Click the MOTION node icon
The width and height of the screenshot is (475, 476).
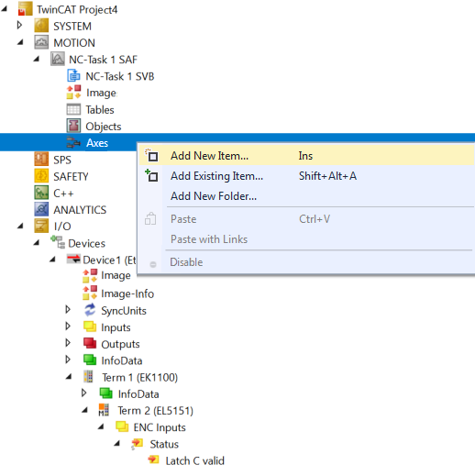(41, 42)
